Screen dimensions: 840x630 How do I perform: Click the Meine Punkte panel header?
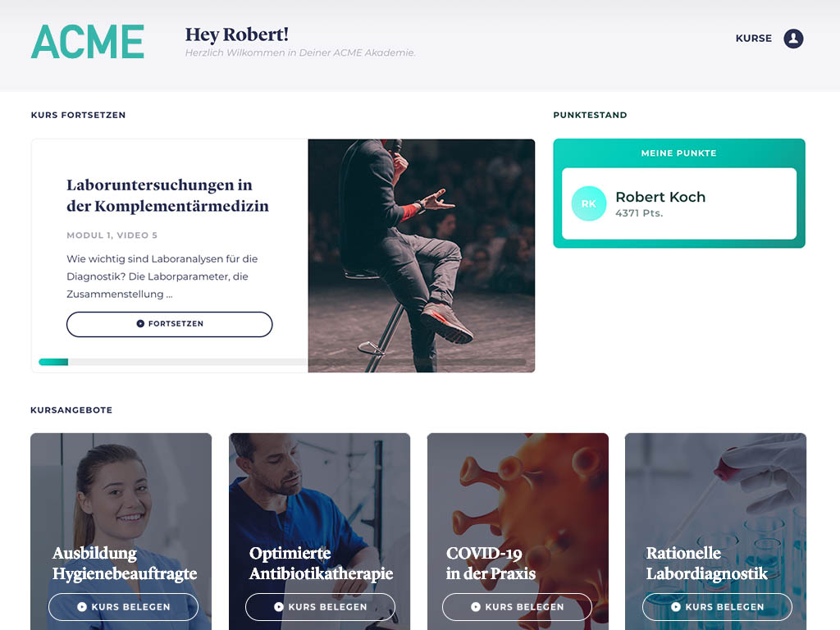point(678,153)
